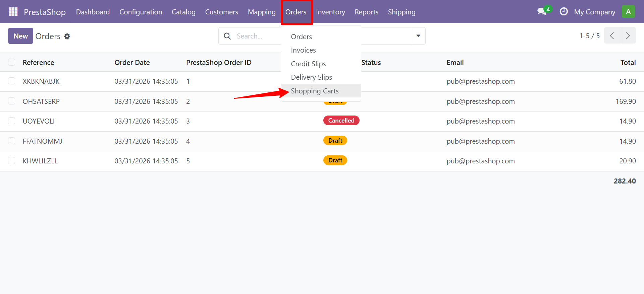Sort by the Total column header

click(x=628, y=63)
